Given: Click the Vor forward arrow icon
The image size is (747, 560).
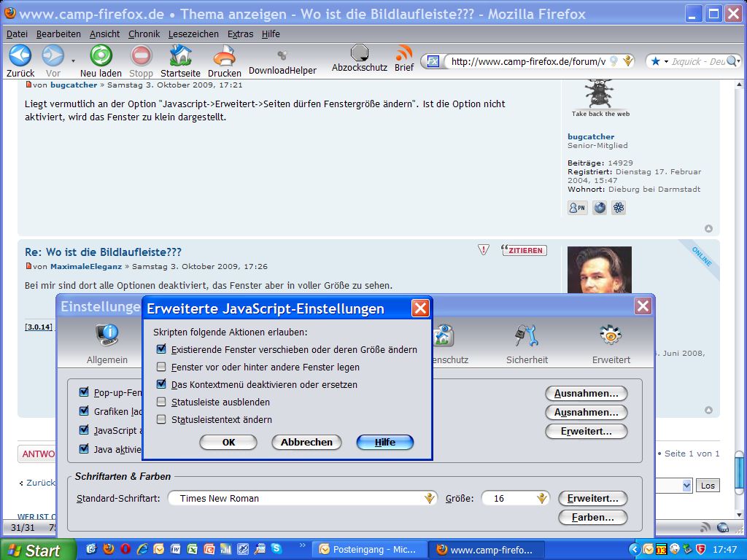Looking at the screenshot, I should (x=53, y=55).
